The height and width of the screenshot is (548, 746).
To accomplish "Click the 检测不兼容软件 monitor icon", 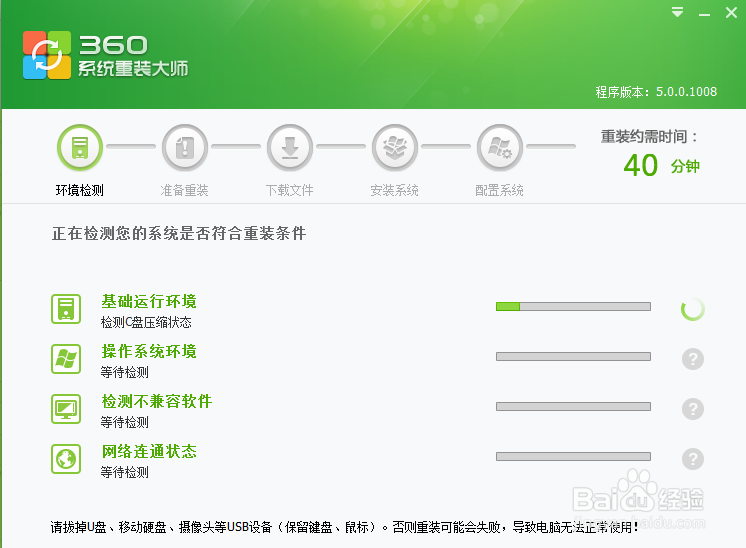I will 66,409.
